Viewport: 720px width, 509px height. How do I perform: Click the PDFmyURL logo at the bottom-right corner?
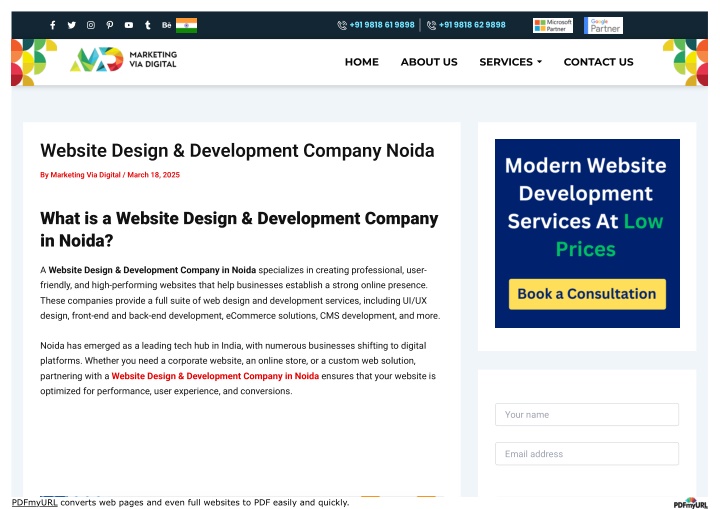point(691,503)
